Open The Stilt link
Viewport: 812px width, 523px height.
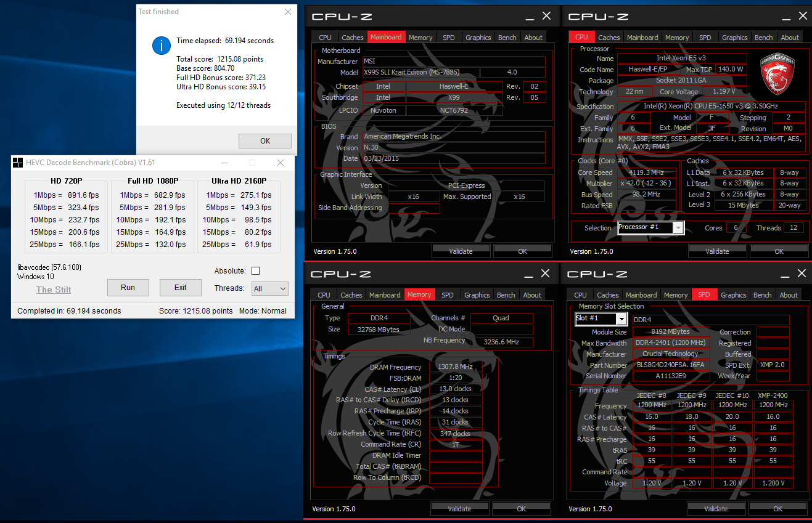tap(54, 290)
